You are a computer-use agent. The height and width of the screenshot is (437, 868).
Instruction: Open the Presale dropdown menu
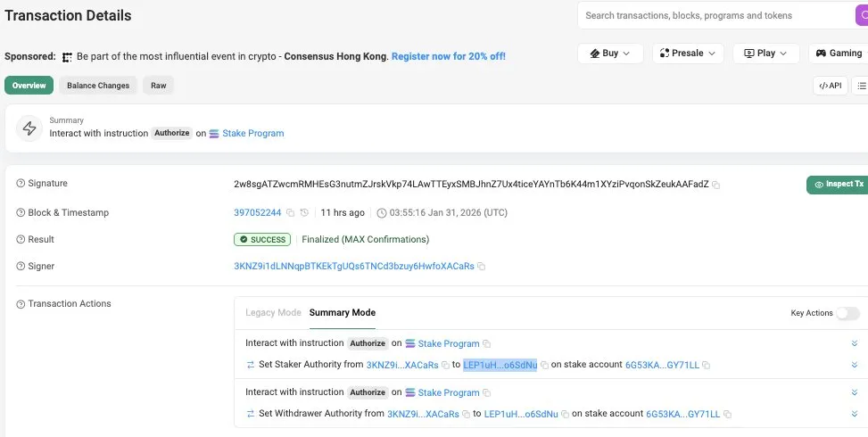[x=688, y=54]
